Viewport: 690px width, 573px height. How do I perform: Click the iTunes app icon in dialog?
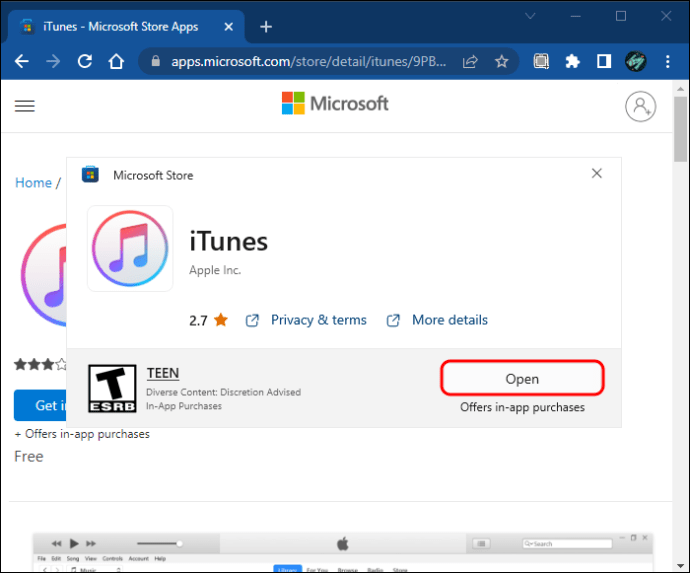(130, 248)
